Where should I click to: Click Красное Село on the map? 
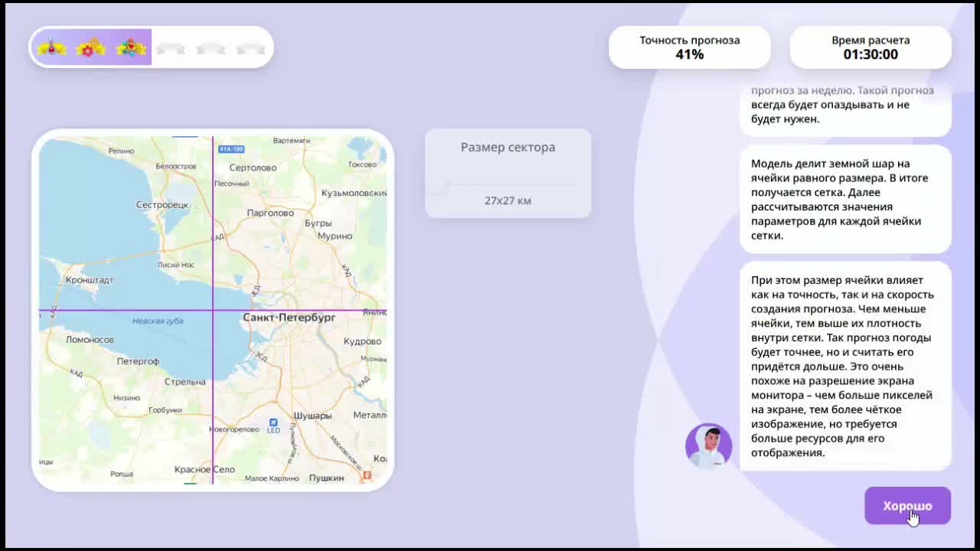204,470
